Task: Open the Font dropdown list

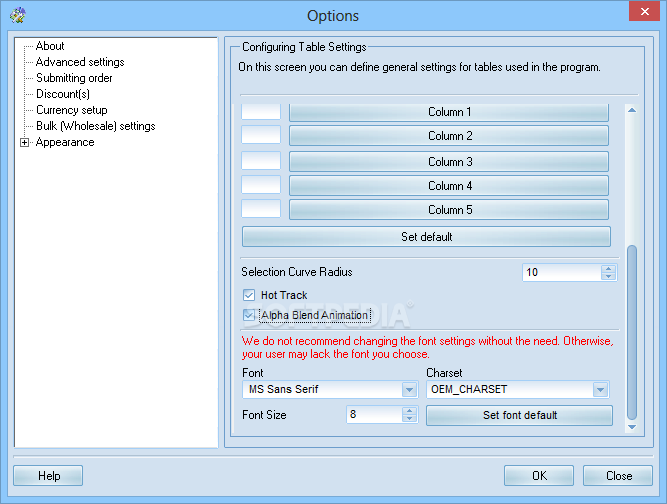Action: (409, 390)
